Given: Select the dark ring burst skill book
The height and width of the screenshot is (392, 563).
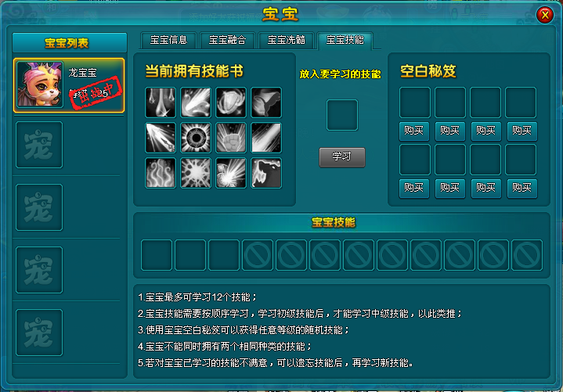Looking at the screenshot, I should (196, 138).
